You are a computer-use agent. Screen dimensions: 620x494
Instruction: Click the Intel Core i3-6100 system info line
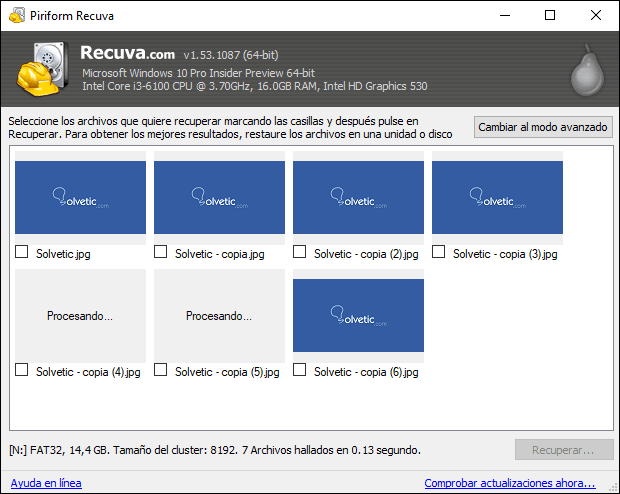[255, 86]
